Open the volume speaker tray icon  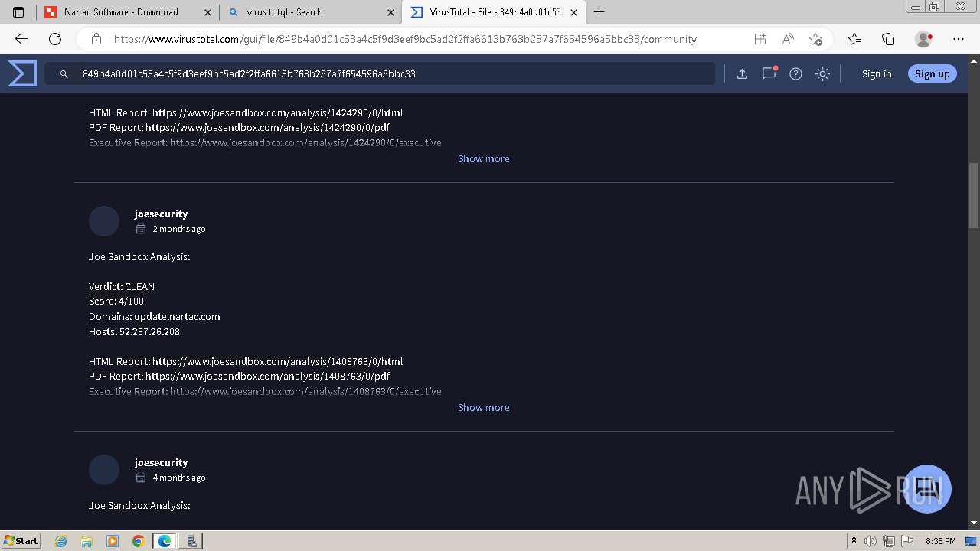point(871,541)
